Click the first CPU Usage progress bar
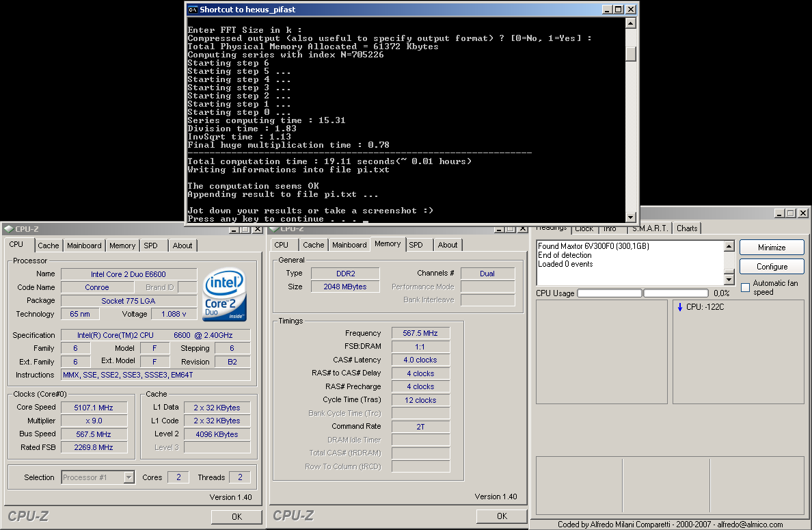The image size is (812, 530). [610, 293]
